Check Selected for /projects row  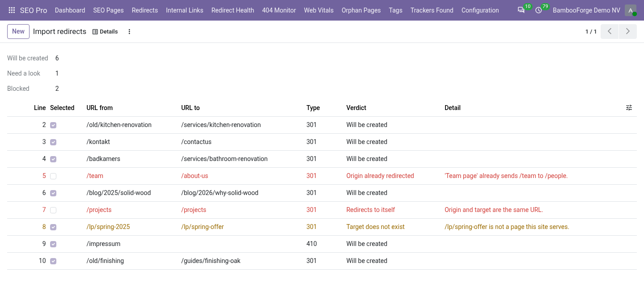[x=53, y=210]
